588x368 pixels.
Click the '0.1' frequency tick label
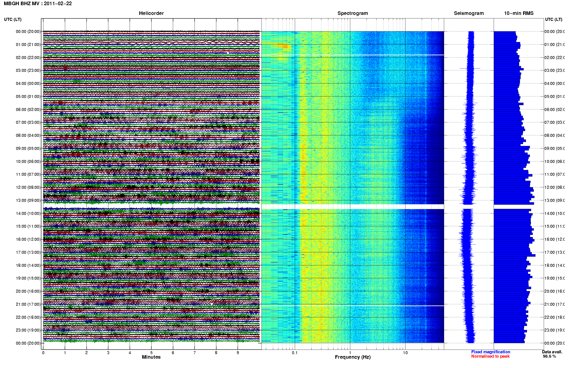tap(295, 353)
